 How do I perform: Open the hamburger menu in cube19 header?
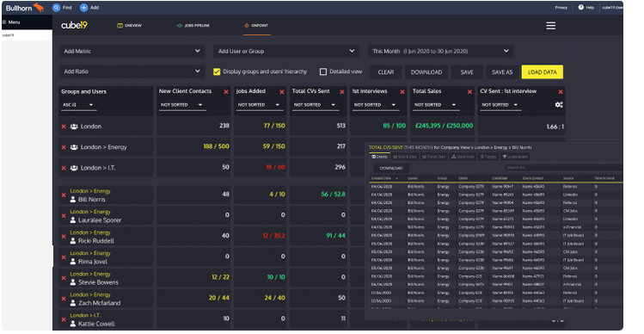551,26
